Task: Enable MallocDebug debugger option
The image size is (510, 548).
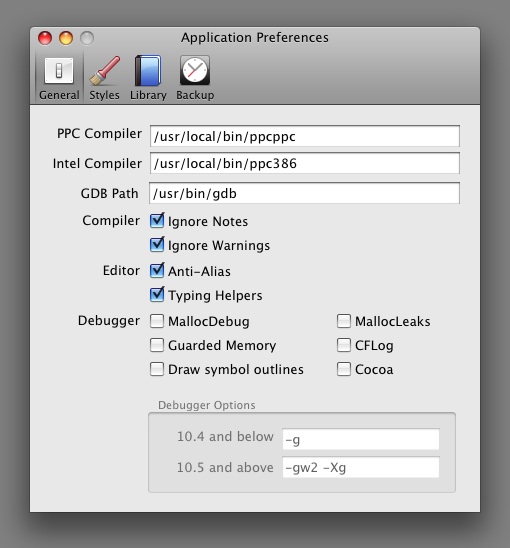Action: 157,321
